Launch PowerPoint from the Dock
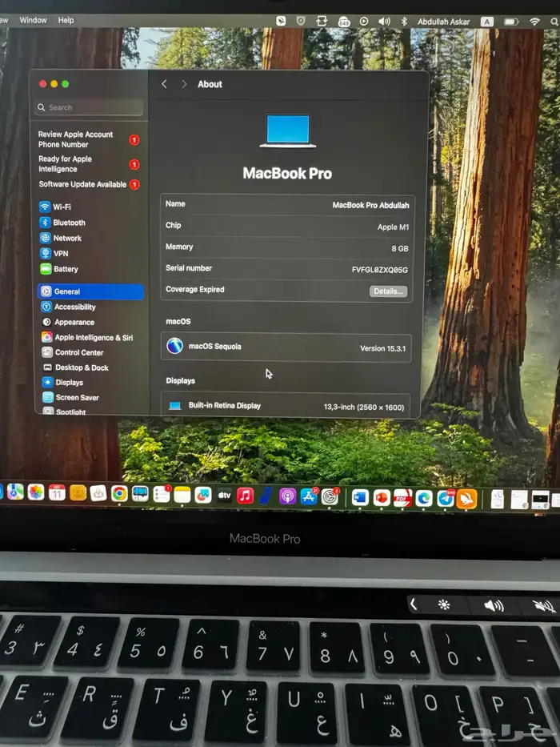Viewport: 560px width, 747px height. tap(382, 498)
